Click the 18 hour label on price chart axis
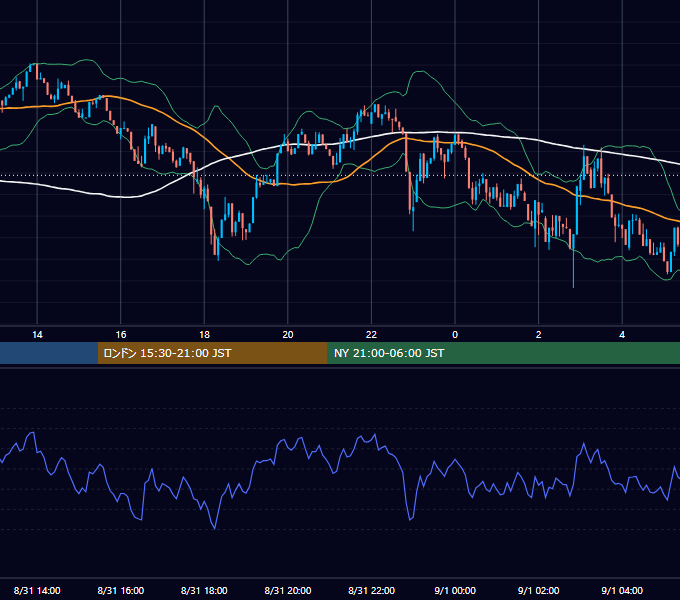This screenshot has height=600, width=680. [204, 335]
